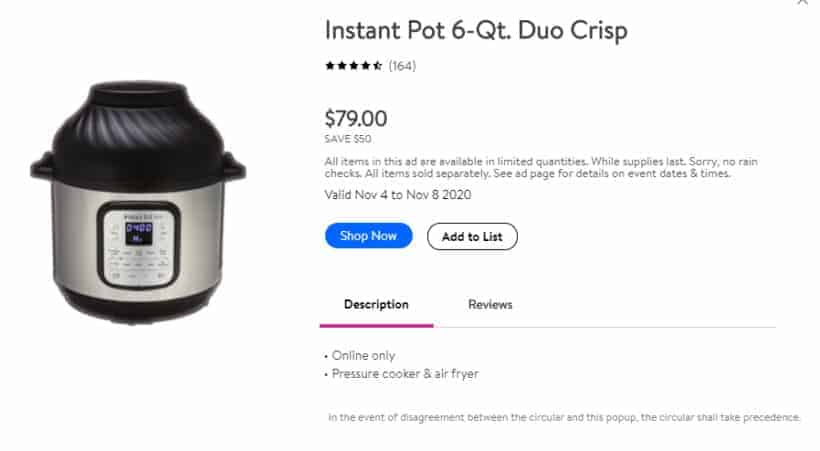This screenshot has width=820, height=451.
Task: Click the Valid Nov 4 to Nov 8 text
Action: 397,195
